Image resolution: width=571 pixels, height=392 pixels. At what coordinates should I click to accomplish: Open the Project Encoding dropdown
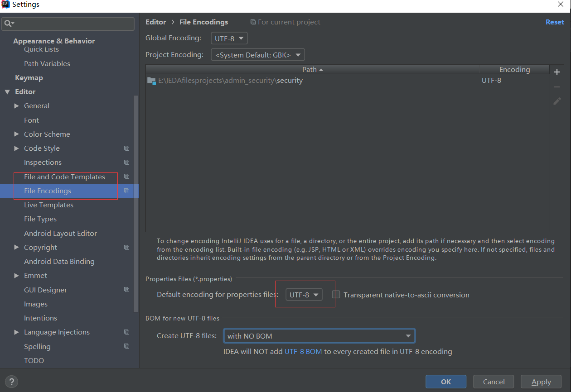coord(258,55)
